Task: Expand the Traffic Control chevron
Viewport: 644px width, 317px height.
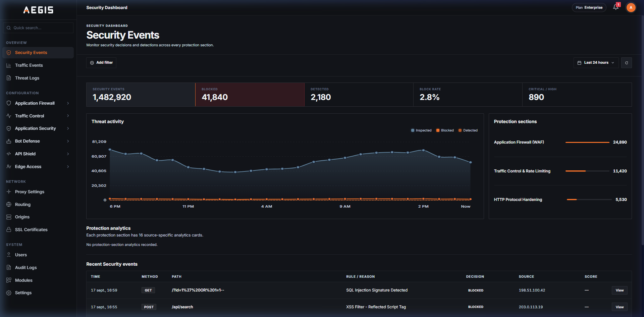Action: click(68, 116)
